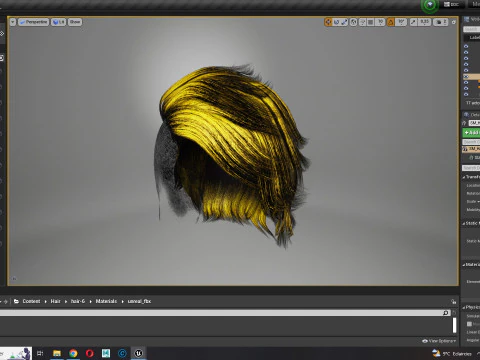
Task: Click the Hair breadcrumb folder
Action: tap(55, 301)
